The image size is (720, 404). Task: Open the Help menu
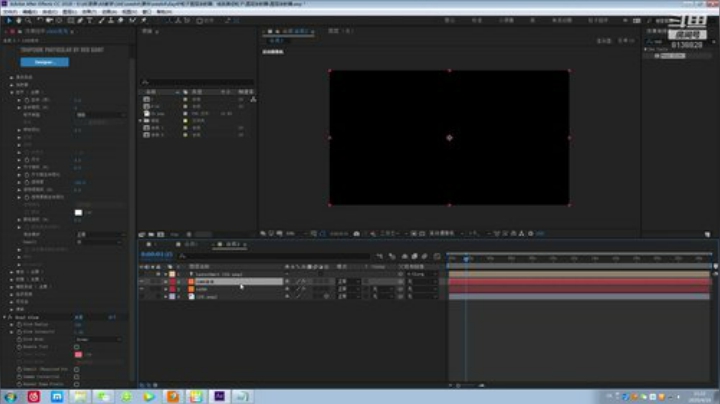click(x=164, y=12)
